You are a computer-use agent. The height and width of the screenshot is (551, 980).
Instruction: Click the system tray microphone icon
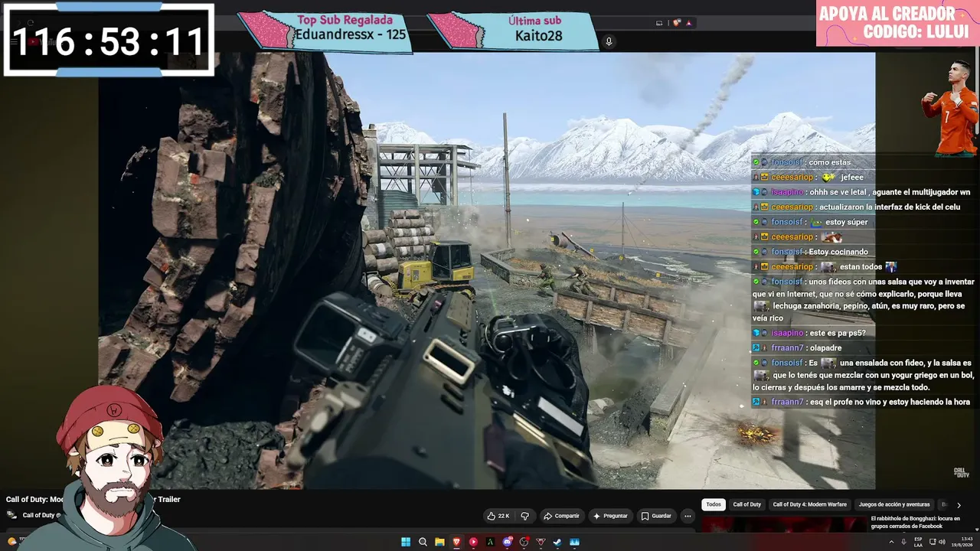903,542
